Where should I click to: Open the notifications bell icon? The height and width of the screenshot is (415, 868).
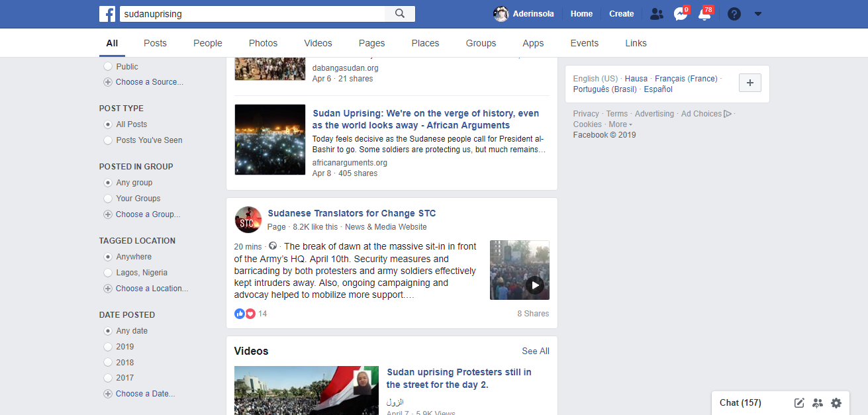pos(704,14)
